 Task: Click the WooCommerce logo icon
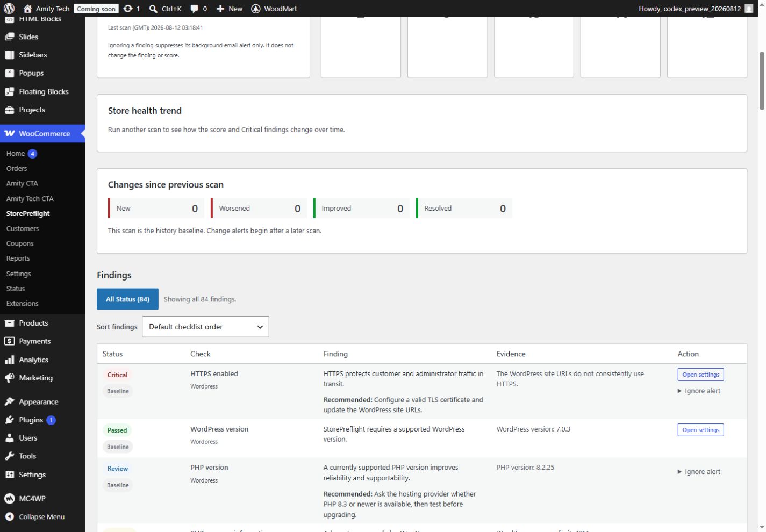point(10,133)
